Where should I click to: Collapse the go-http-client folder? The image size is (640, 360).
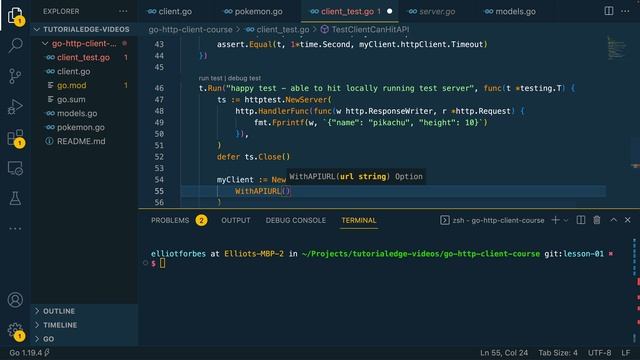(45, 43)
